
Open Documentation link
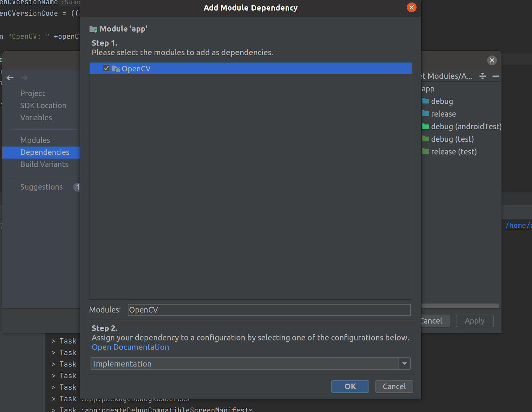[x=130, y=347]
